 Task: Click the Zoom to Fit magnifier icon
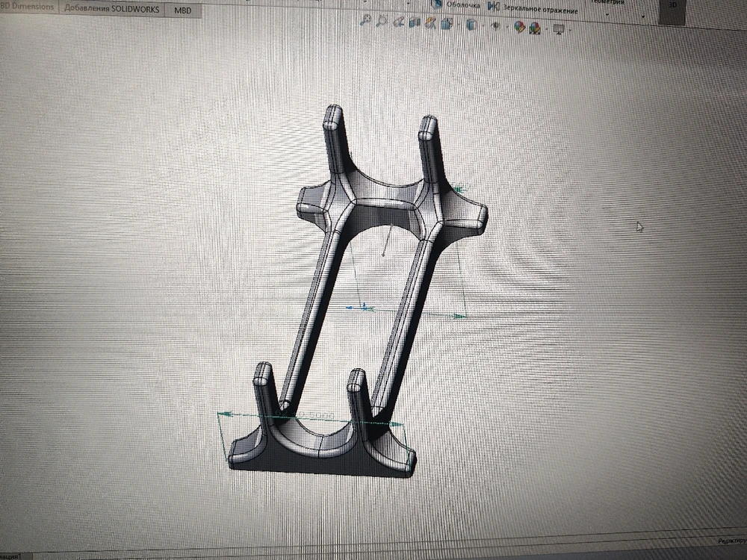click(x=366, y=21)
